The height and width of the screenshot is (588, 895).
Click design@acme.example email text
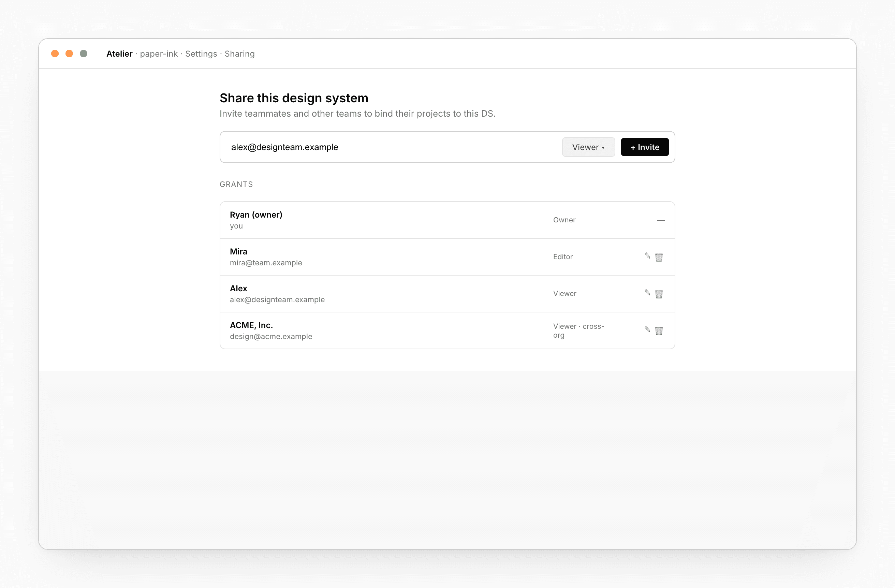pyautogui.click(x=271, y=337)
